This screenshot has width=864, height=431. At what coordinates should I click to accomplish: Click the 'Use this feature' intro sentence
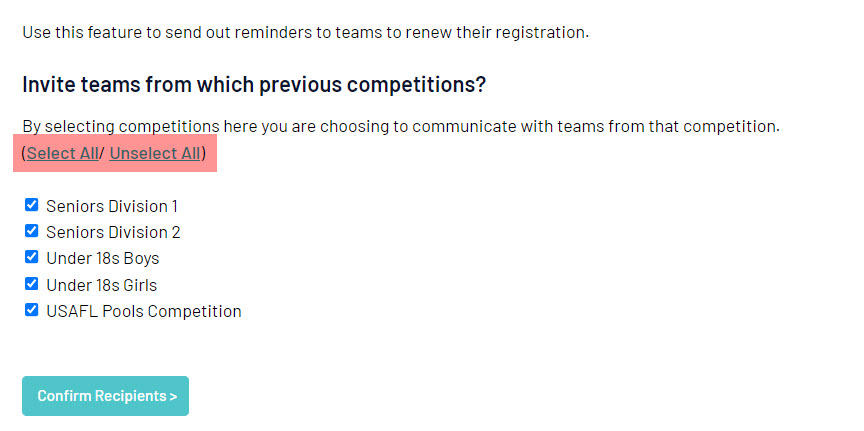tap(305, 32)
